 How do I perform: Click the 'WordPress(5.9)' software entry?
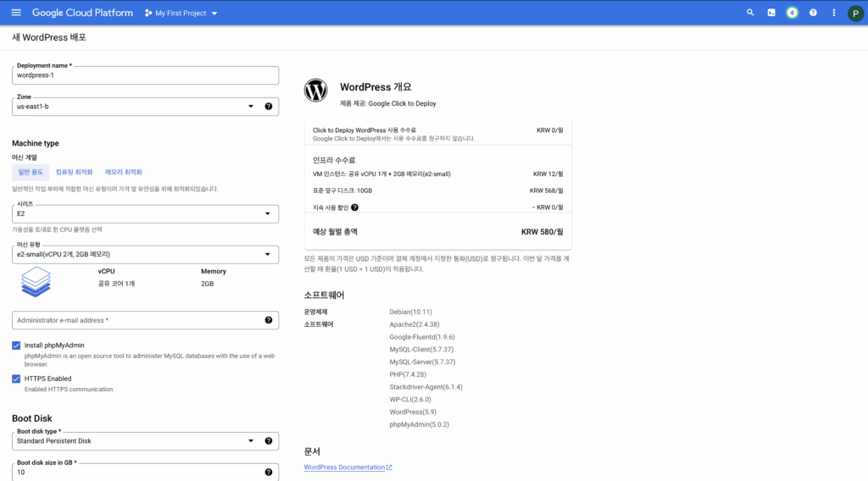(x=413, y=412)
